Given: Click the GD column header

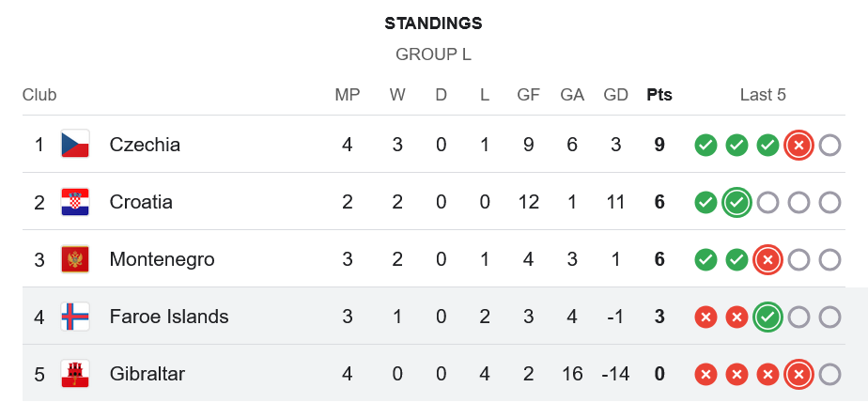Looking at the screenshot, I should [x=616, y=95].
